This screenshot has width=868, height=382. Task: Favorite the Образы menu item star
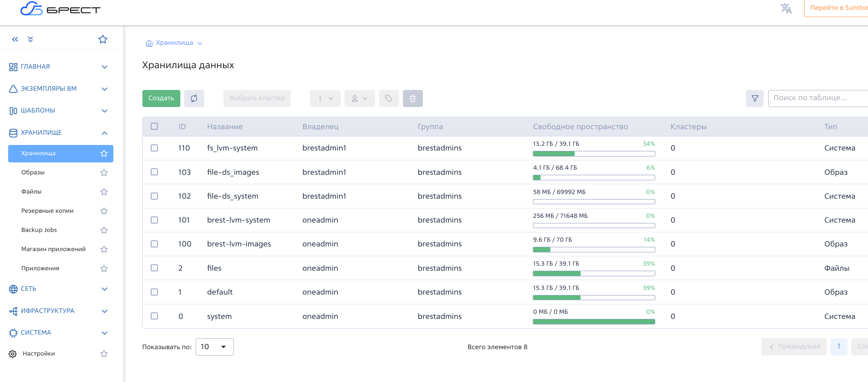pos(104,173)
